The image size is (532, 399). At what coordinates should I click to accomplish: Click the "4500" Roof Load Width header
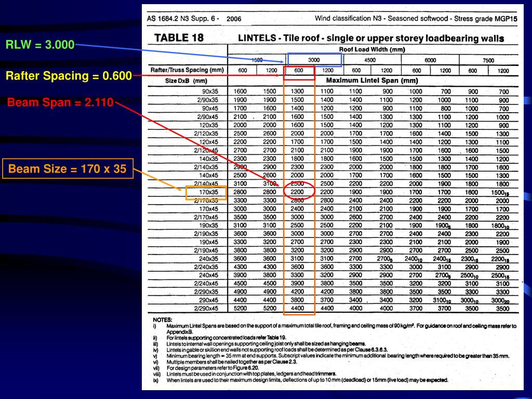pyautogui.click(x=370, y=60)
